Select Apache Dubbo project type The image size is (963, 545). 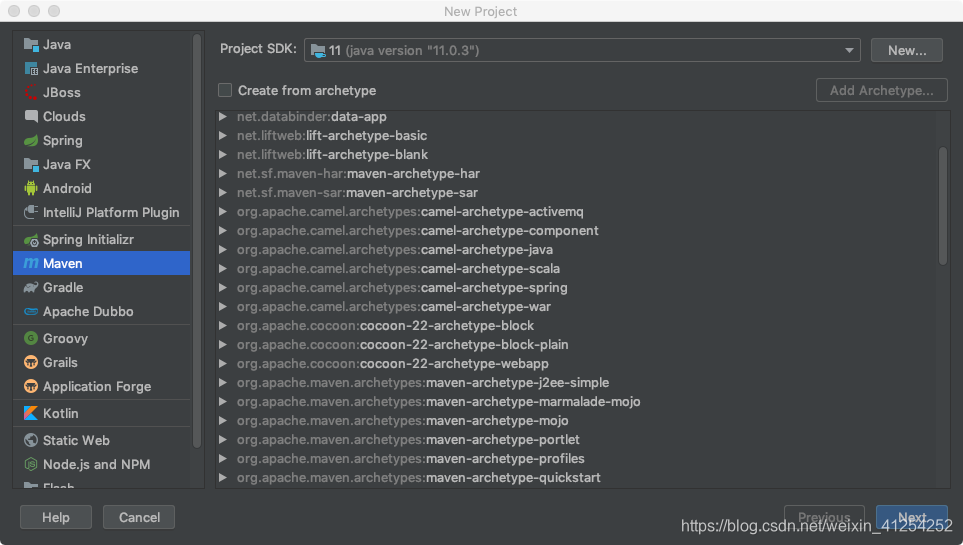101,312
